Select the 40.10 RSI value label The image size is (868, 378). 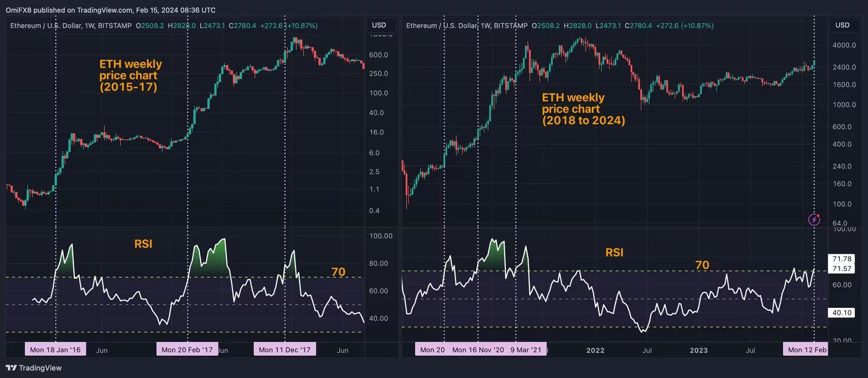click(x=842, y=313)
